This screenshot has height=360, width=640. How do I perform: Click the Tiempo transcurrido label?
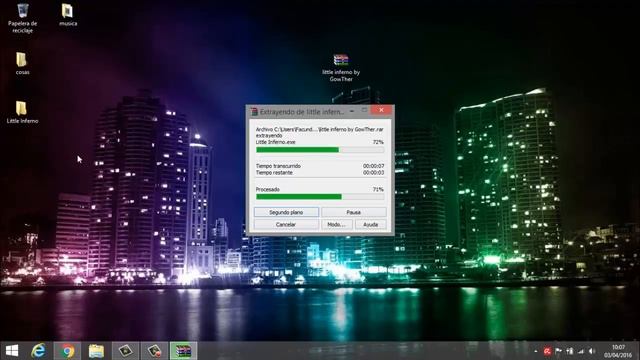(x=278, y=166)
